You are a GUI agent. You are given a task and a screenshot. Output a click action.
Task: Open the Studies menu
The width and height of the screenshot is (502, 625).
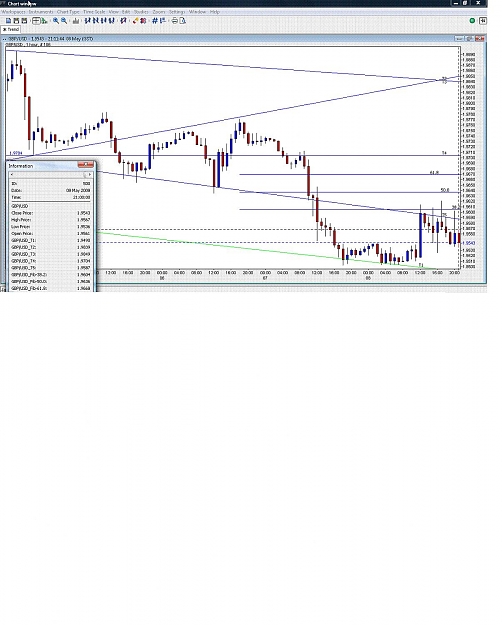pos(141,12)
